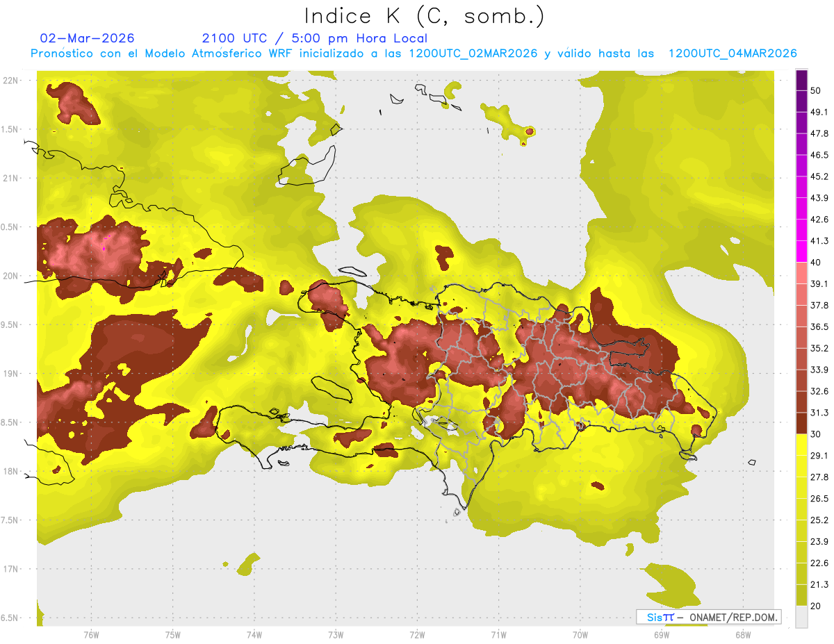
Task: Click the "1200UTC_04MAR2026" valid-until time text
Action: [733, 53]
